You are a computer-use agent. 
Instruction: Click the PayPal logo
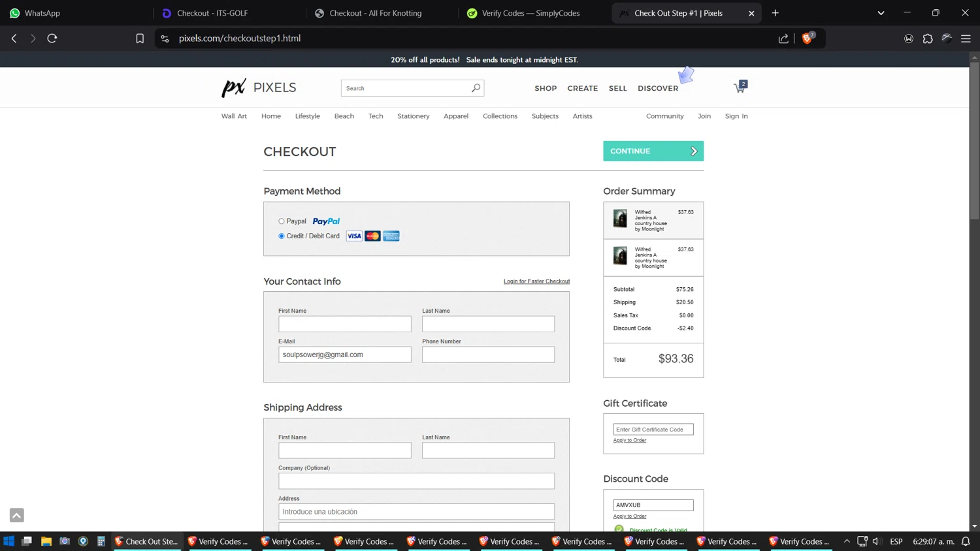click(326, 221)
